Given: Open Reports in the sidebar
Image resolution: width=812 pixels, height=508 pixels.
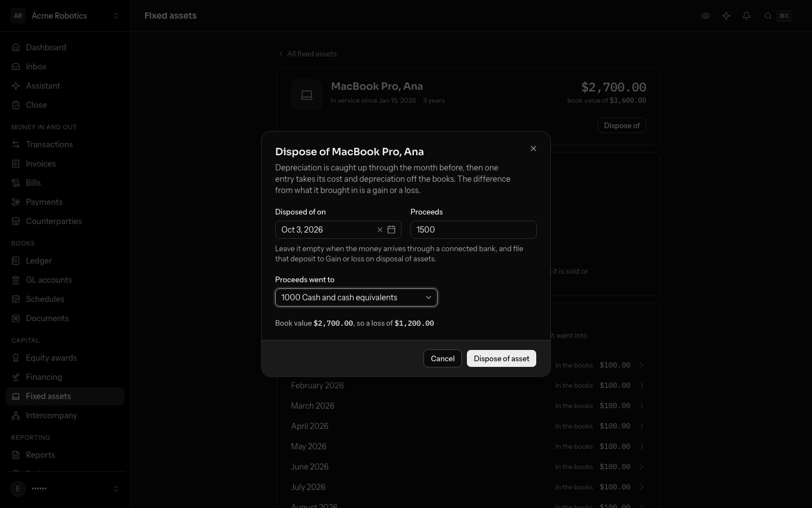Looking at the screenshot, I should pos(65,455).
